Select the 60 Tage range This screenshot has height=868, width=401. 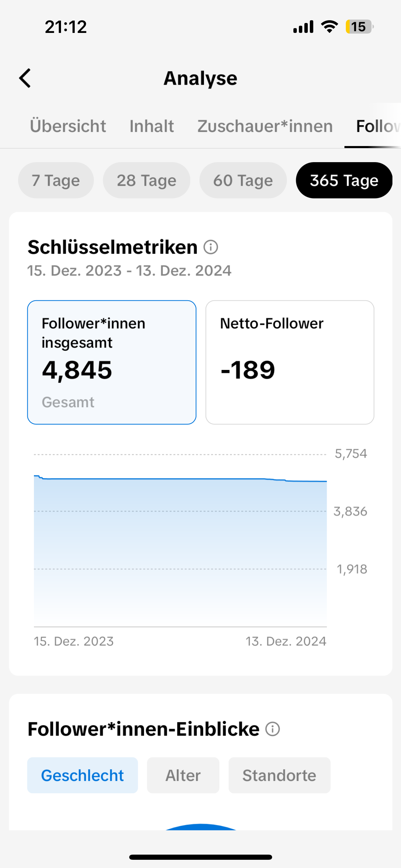tap(243, 180)
